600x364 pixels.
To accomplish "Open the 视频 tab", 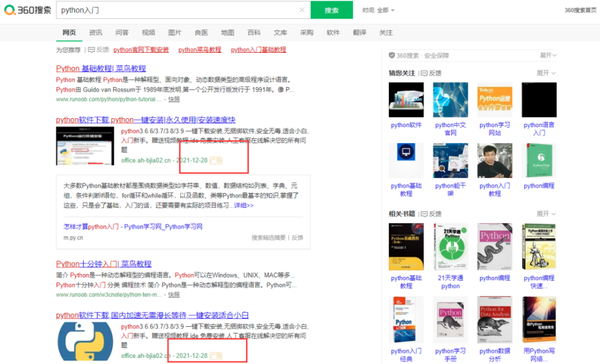I will [148, 33].
